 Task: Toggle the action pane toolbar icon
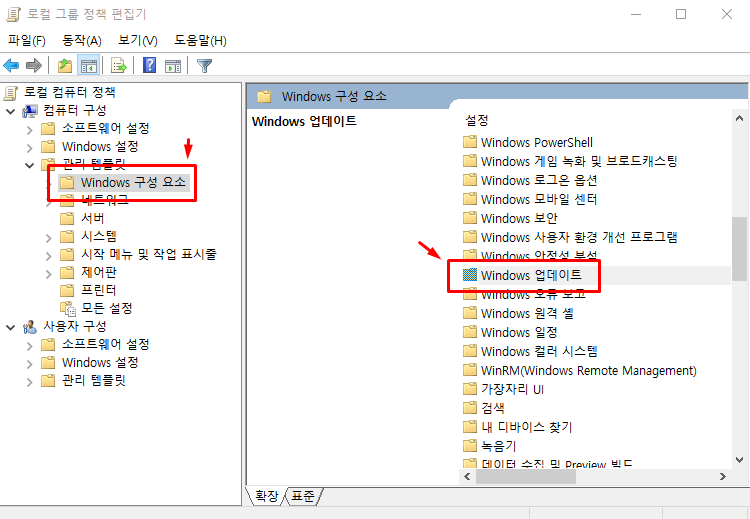(x=173, y=66)
